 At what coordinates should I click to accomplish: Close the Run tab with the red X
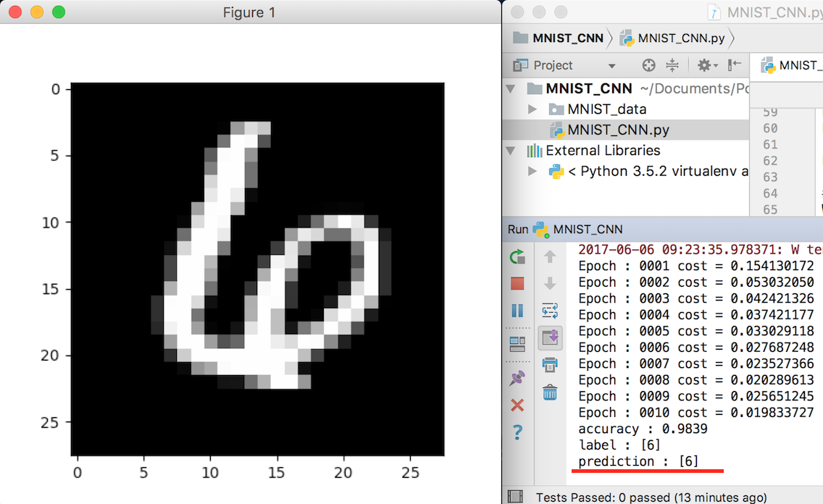pyautogui.click(x=517, y=405)
